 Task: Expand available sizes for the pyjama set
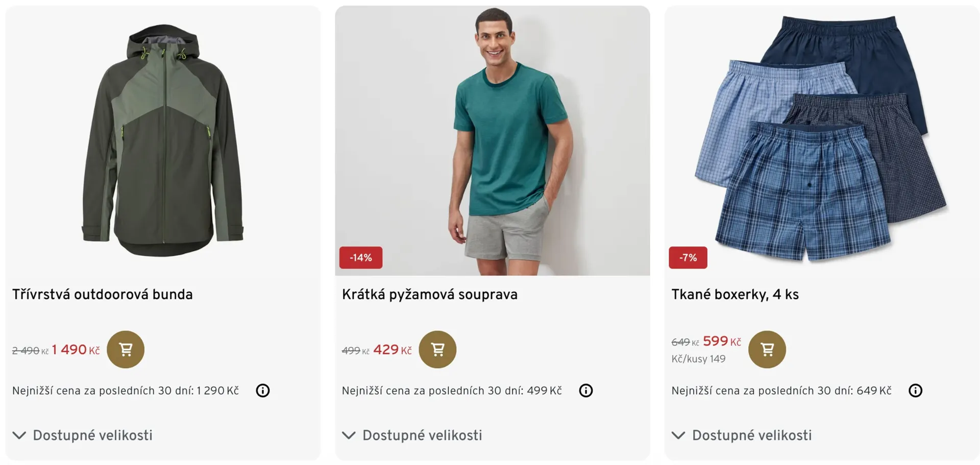(412, 435)
